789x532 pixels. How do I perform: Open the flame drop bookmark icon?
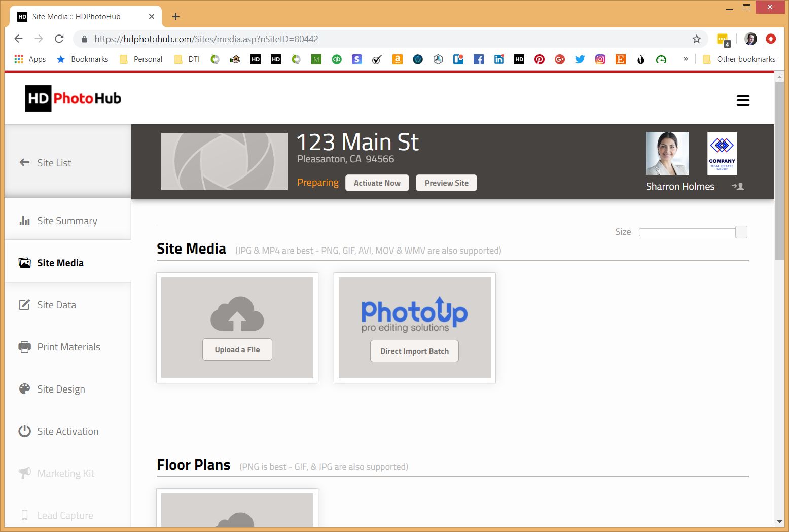pyautogui.click(x=641, y=59)
